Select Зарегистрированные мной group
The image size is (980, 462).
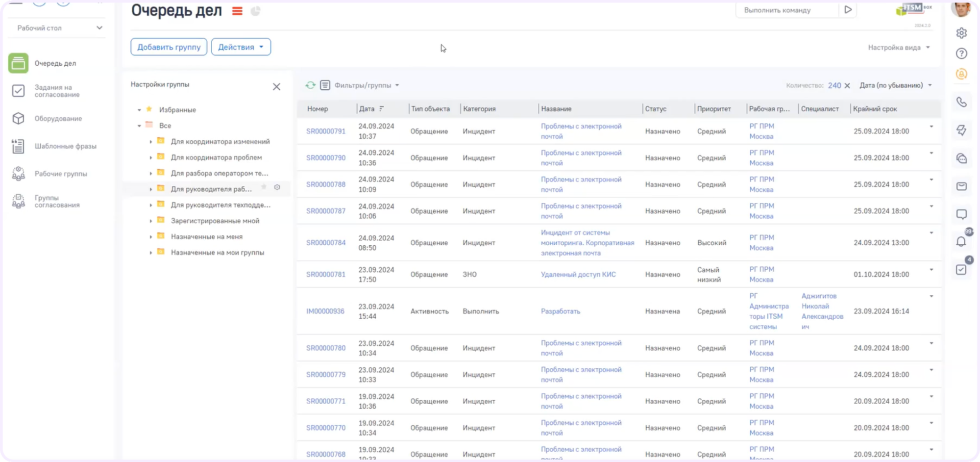[215, 221]
